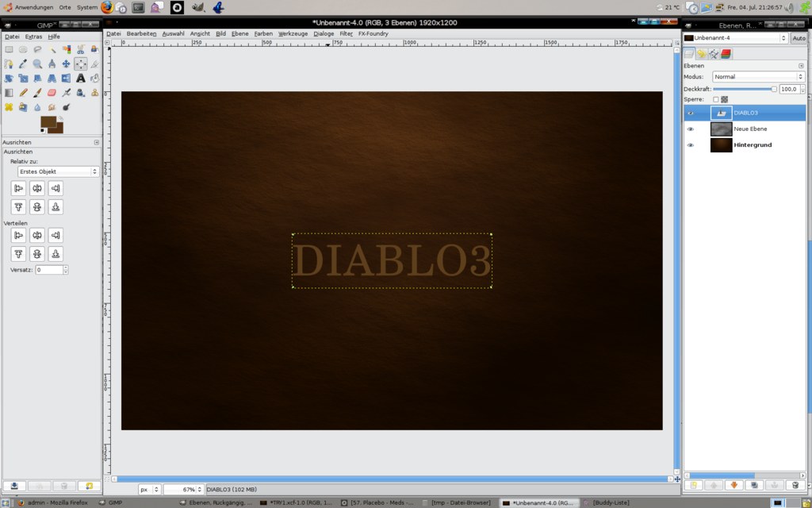812x508 pixels.
Task: Select the Airbrush tool
Action: click(67, 93)
